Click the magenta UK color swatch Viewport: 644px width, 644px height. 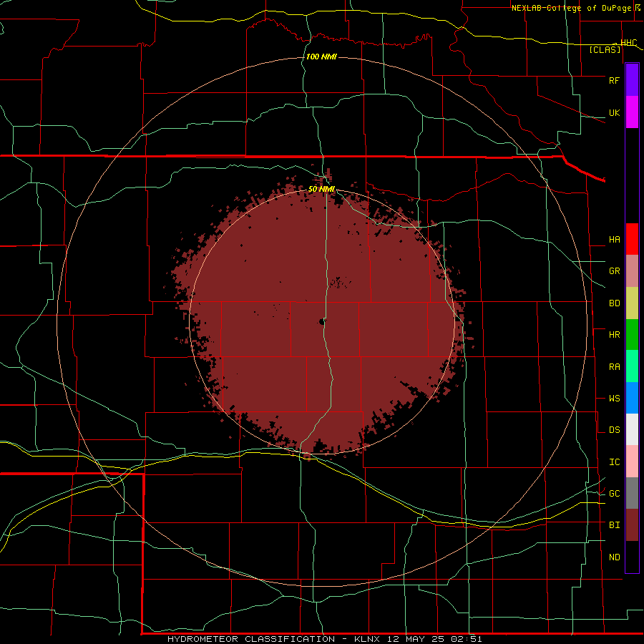[x=632, y=112]
